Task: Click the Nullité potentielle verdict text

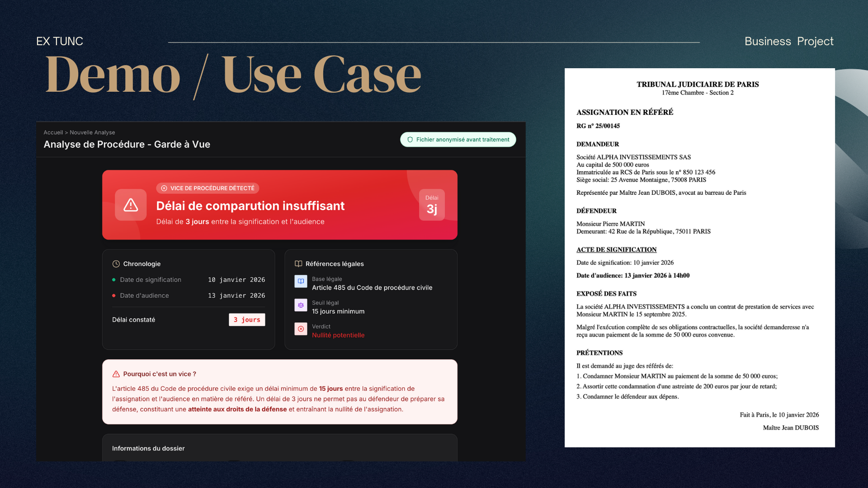Action: pos(338,335)
